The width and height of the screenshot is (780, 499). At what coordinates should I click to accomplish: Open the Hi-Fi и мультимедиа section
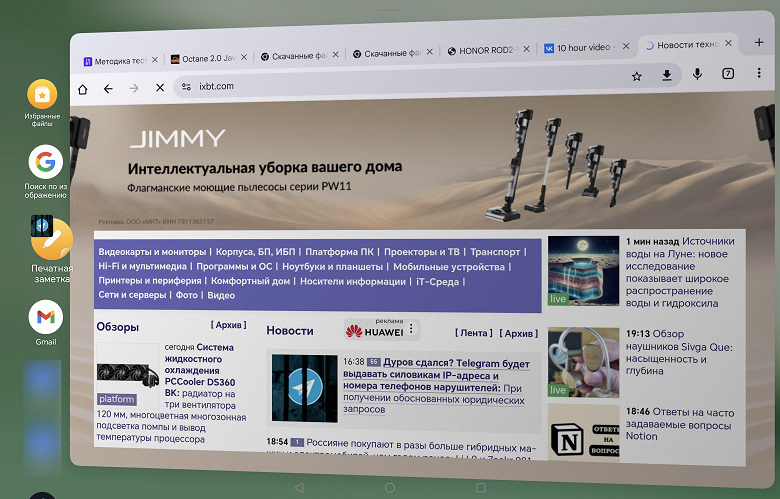142,266
